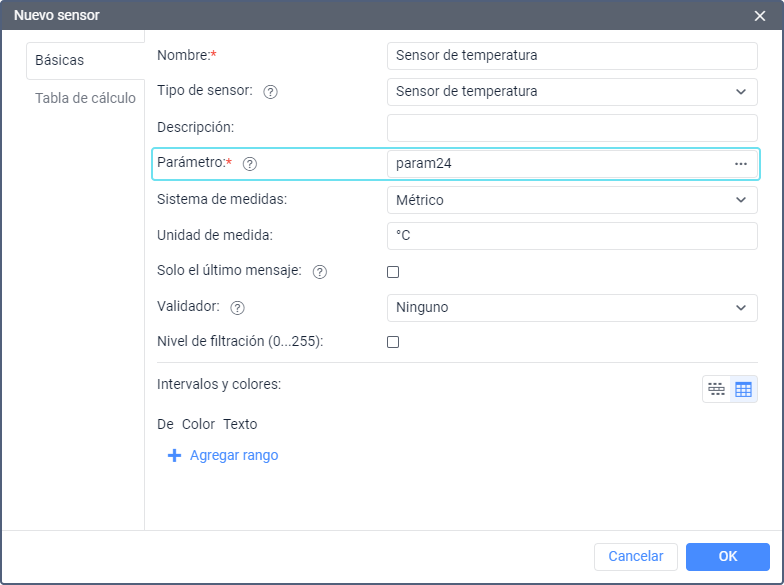This screenshot has width=784, height=585.
Task: Switch to the Básicas tab
Action: (x=60, y=60)
